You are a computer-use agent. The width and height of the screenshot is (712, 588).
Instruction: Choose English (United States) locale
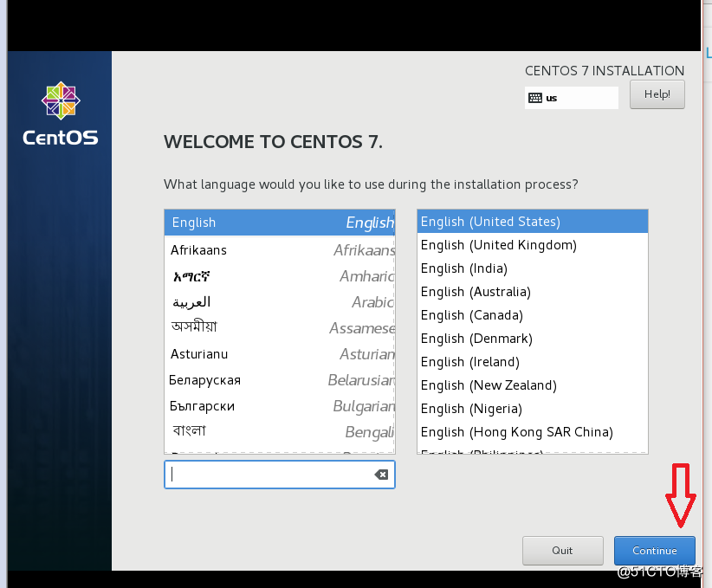click(x=532, y=222)
